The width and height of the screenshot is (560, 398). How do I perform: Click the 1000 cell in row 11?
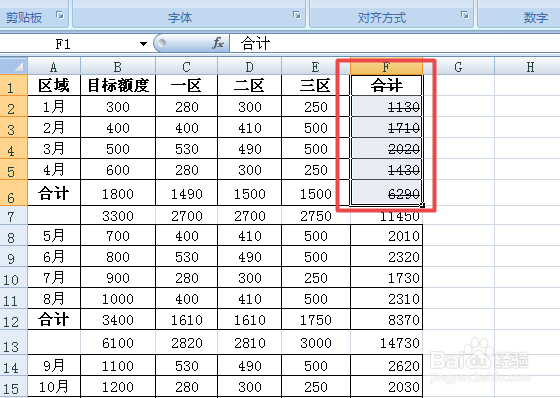click(118, 299)
